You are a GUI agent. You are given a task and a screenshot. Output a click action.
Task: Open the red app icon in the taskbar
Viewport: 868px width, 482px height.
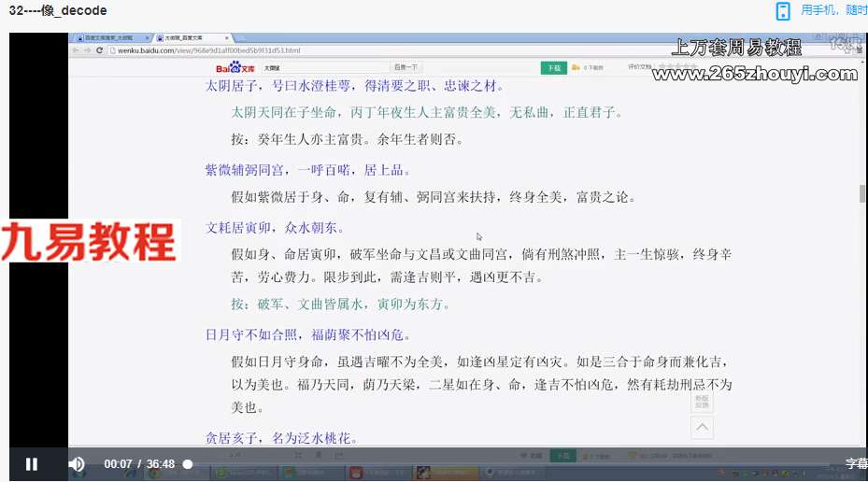355,474
